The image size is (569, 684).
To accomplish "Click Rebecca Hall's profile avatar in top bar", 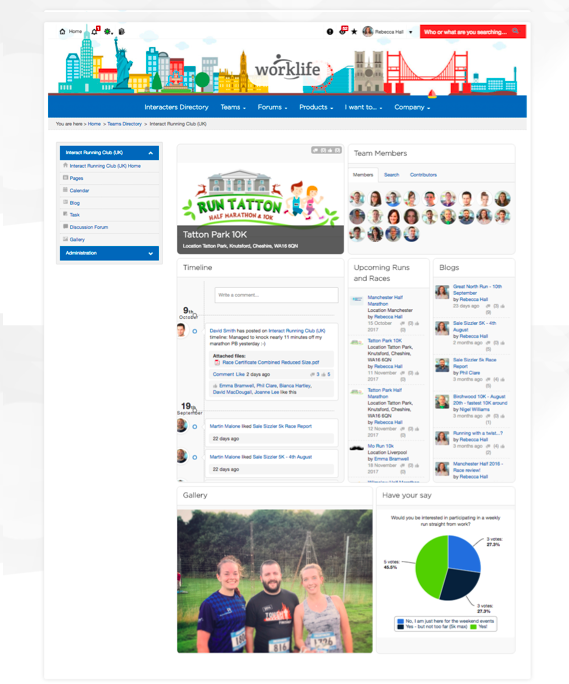I will tap(368, 31).
